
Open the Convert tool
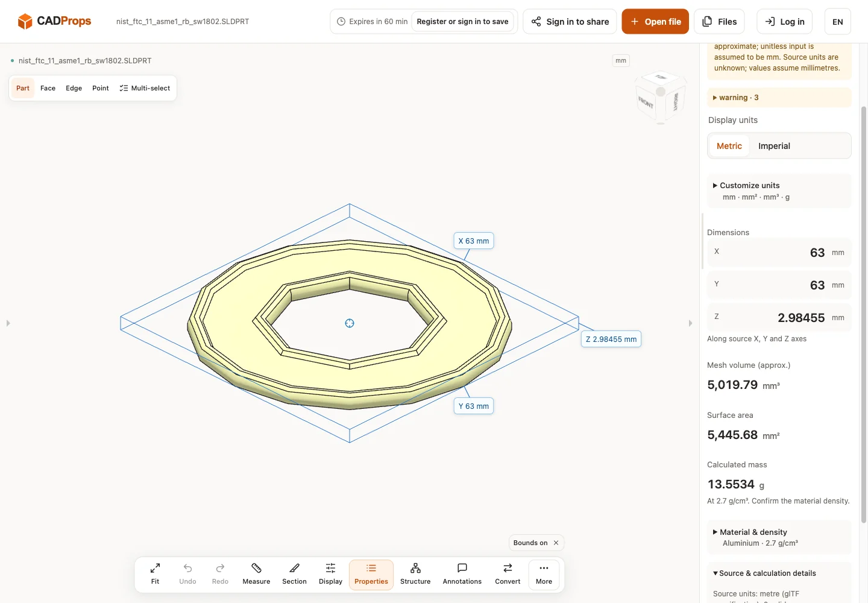[x=508, y=573]
